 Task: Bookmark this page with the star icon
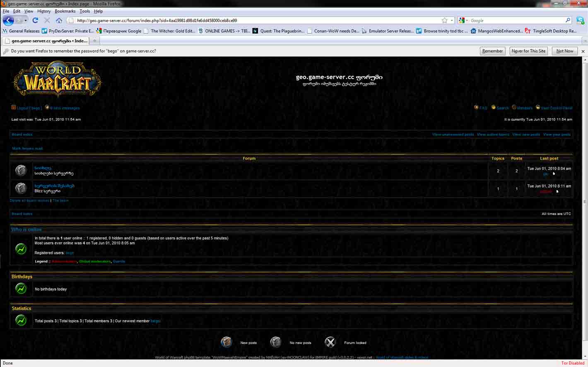[x=444, y=20]
